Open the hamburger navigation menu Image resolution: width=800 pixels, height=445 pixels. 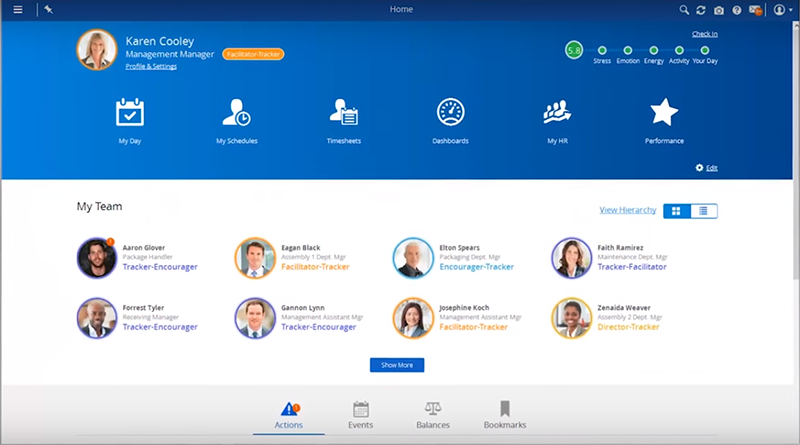pos(18,9)
